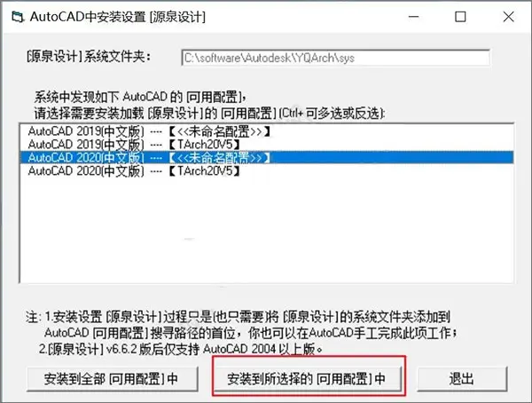Click 安装到所选择的[可用配置]中 button
Viewport: 532px width, 403px height.
[307, 378]
